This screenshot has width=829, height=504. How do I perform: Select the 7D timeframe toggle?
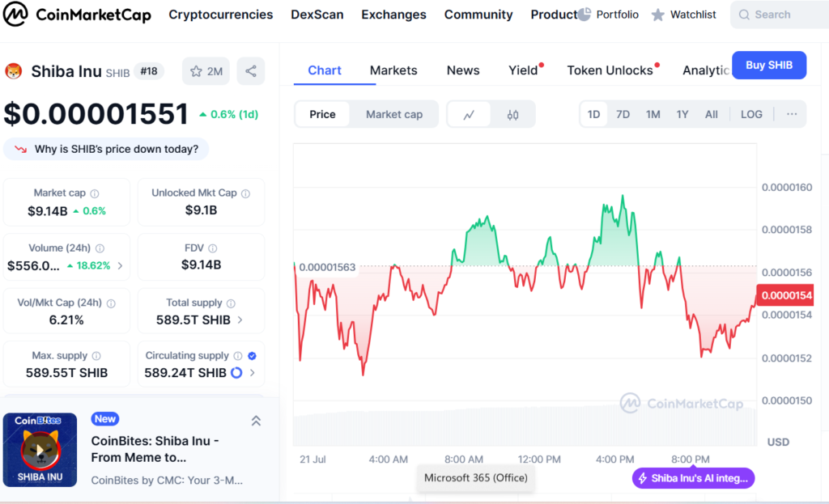623,114
